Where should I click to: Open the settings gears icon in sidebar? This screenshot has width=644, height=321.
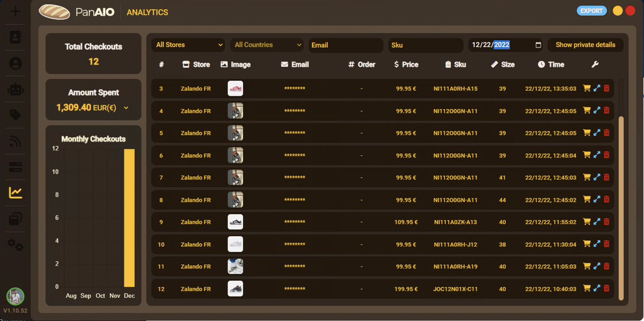tap(16, 245)
